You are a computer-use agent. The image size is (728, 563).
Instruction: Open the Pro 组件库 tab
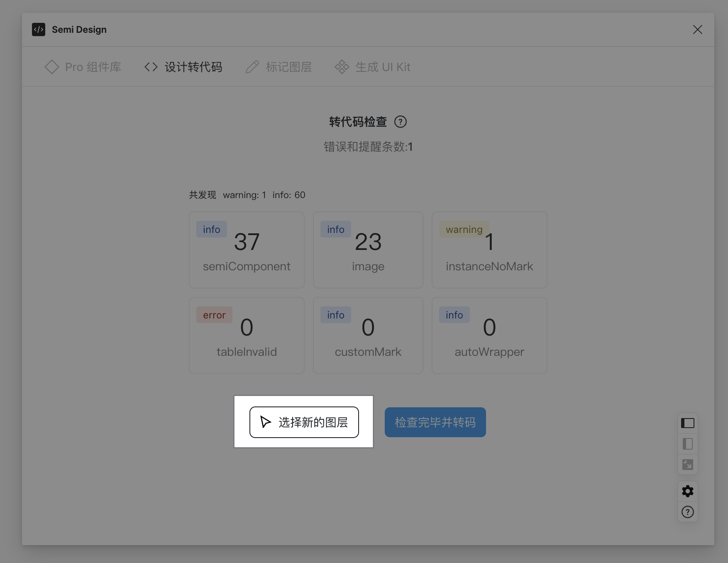coord(83,67)
